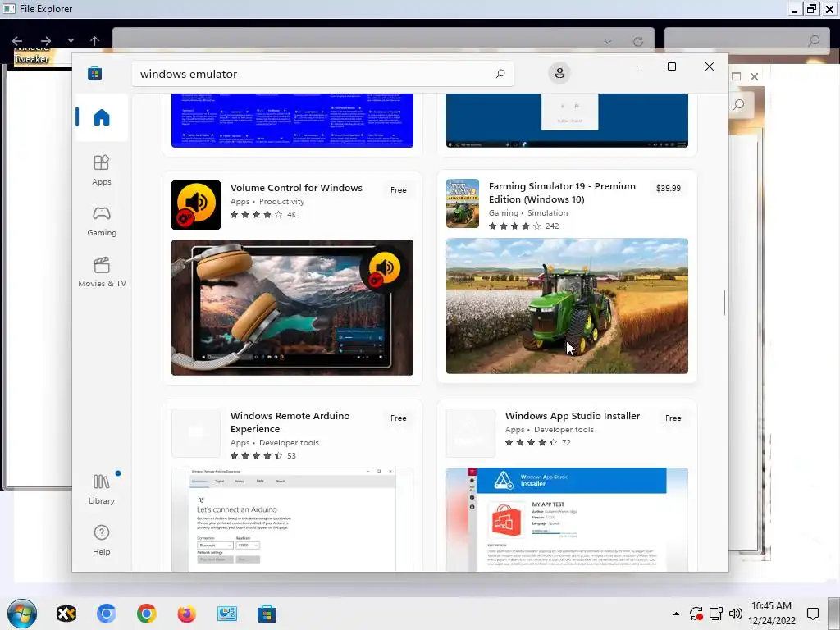Screen dimensions: 840x630
Task: Open network status tray icon
Action: 715,614
